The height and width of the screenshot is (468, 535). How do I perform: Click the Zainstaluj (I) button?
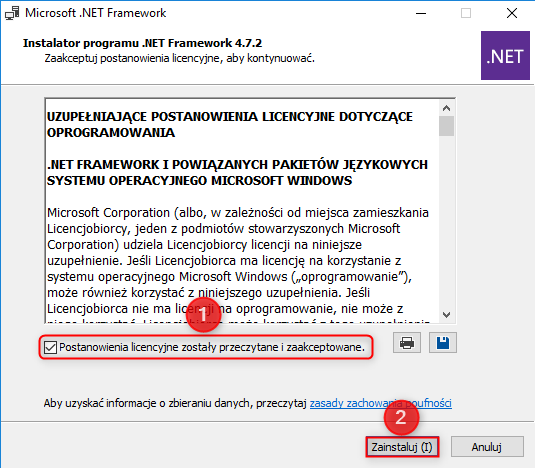point(402,447)
